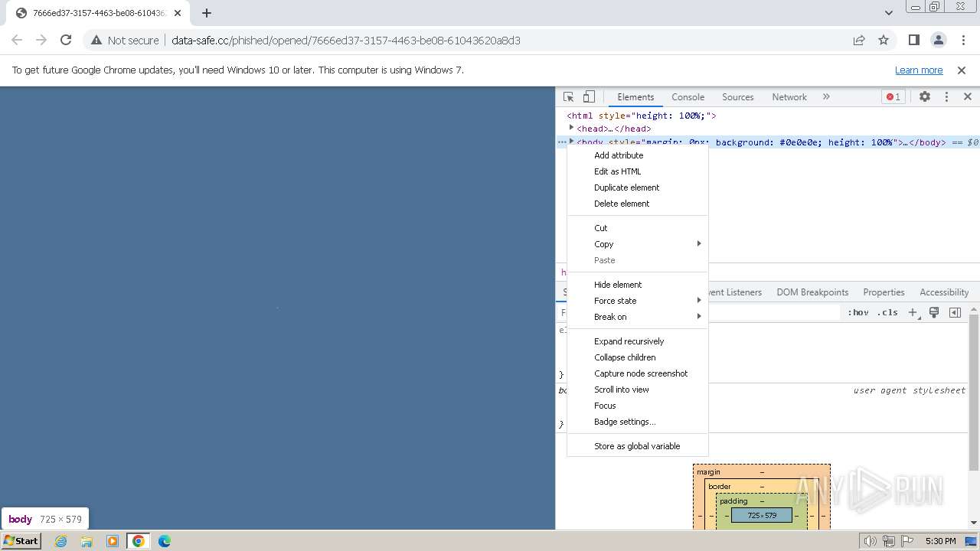
Task: Open DevTools customize three-dot menu
Action: (x=946, y=97)
